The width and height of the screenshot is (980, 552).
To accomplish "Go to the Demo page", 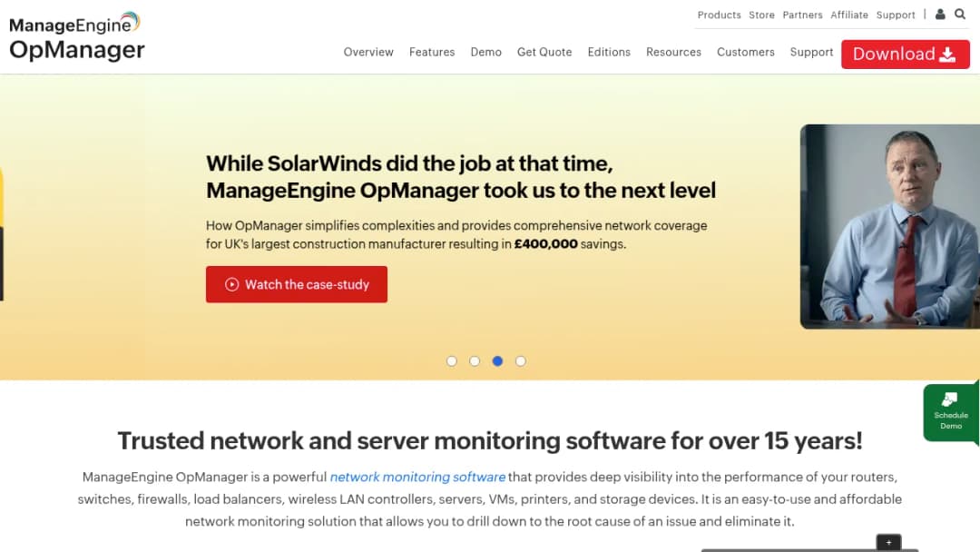I will pos(485,53).
